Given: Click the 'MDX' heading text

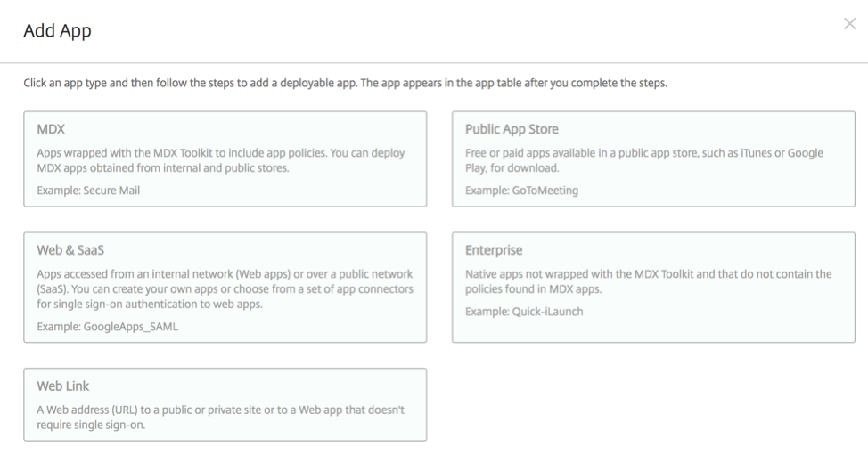Looking at the screenshot, I should [51, 129].
